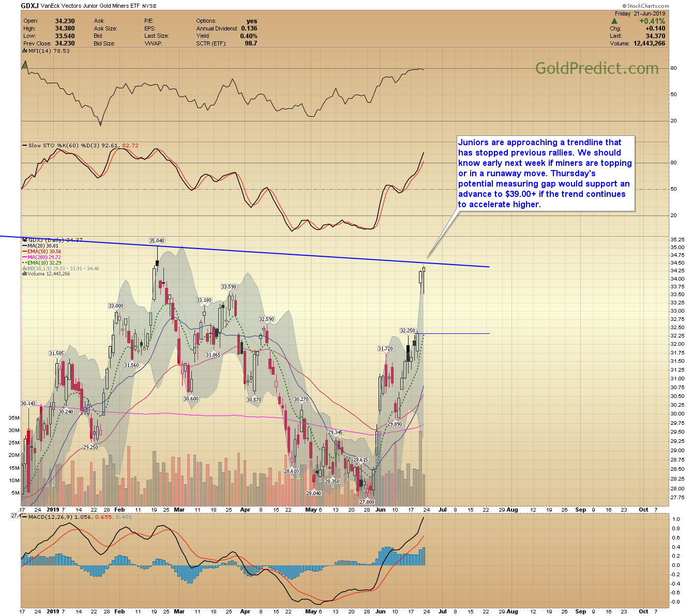Click the 32.590 price label on chart

tap(266, 319)
